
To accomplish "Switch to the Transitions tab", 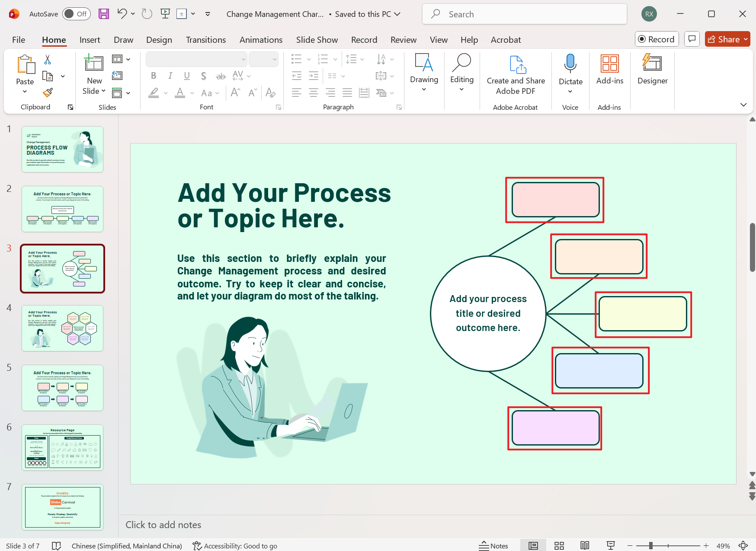I will click(206, 39).
